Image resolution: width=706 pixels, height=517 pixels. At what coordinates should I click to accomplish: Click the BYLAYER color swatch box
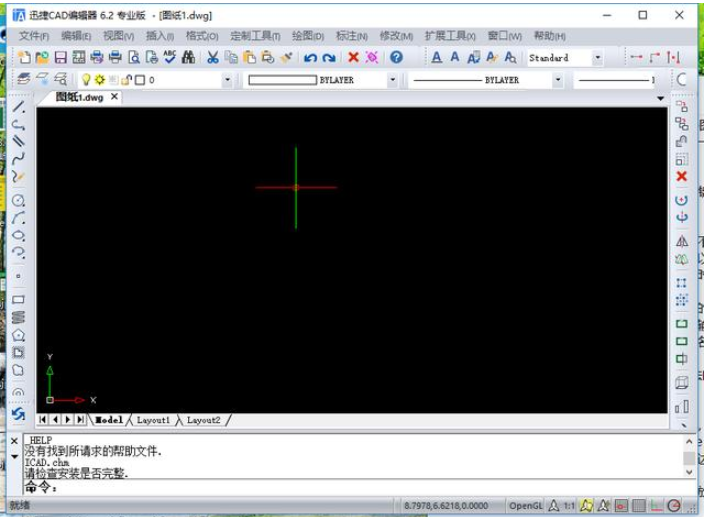pyautogui.click(x=282, y=80)
